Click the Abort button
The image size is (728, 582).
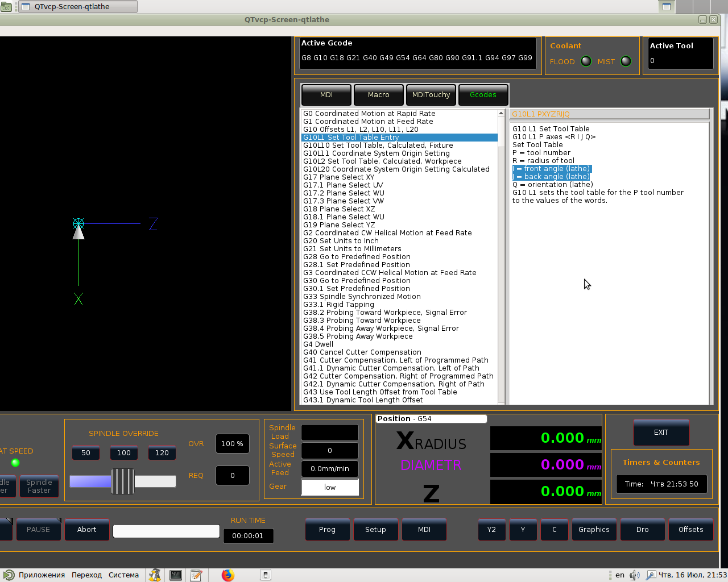point(87,530)
